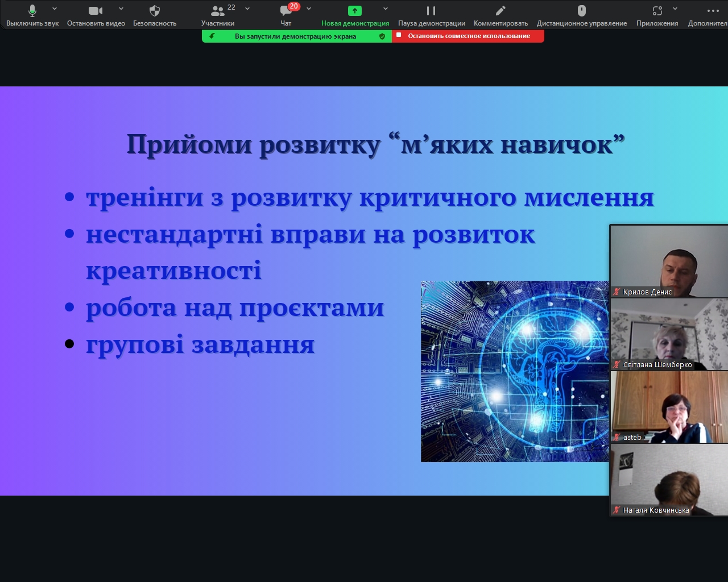Click the brain illustration on the slide
Image resolution: width=728 pixels, height=582 pixels.
coord(515,371)
